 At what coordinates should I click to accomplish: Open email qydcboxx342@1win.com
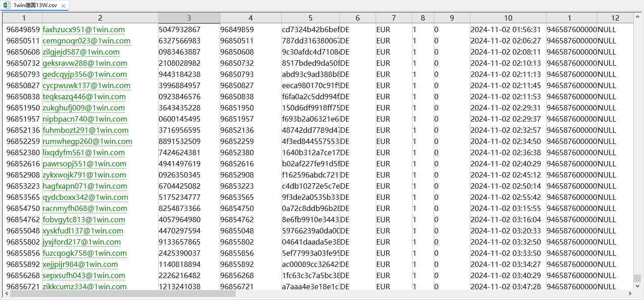point(85,197)
